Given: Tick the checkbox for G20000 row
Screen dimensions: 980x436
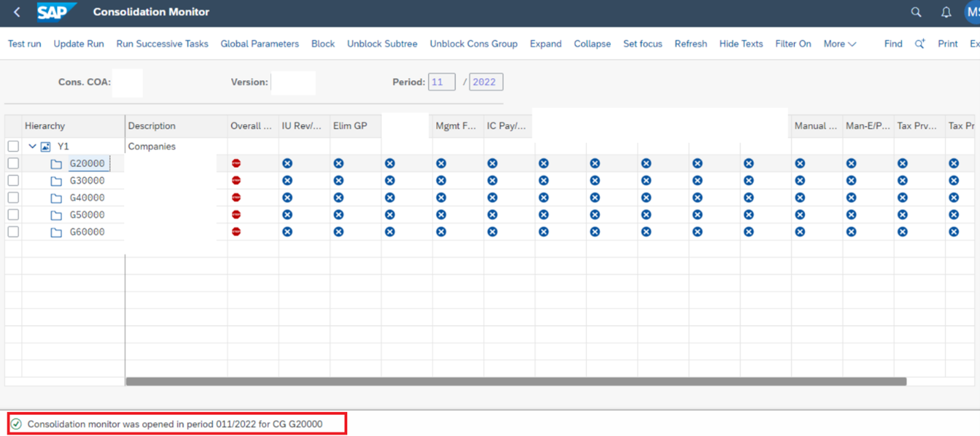Looking at the screenshot, I should tap(13, 163).
